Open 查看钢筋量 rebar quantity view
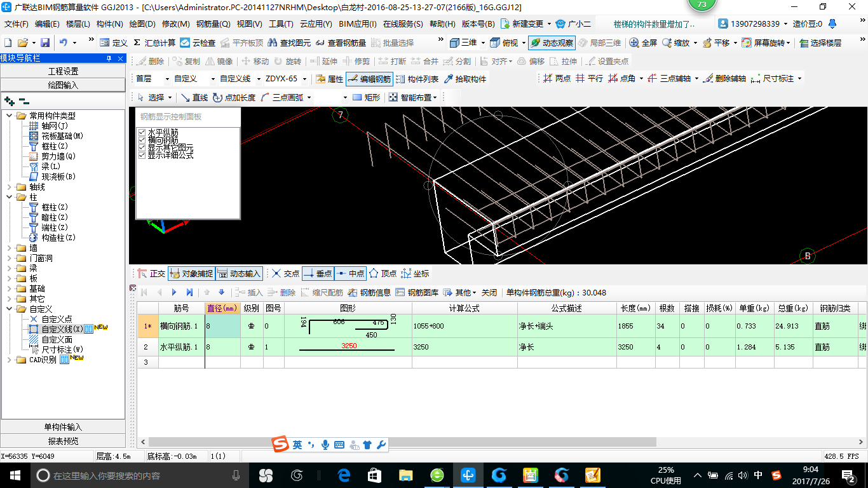Viewport: 868px width, 488px height. [341, 43]
